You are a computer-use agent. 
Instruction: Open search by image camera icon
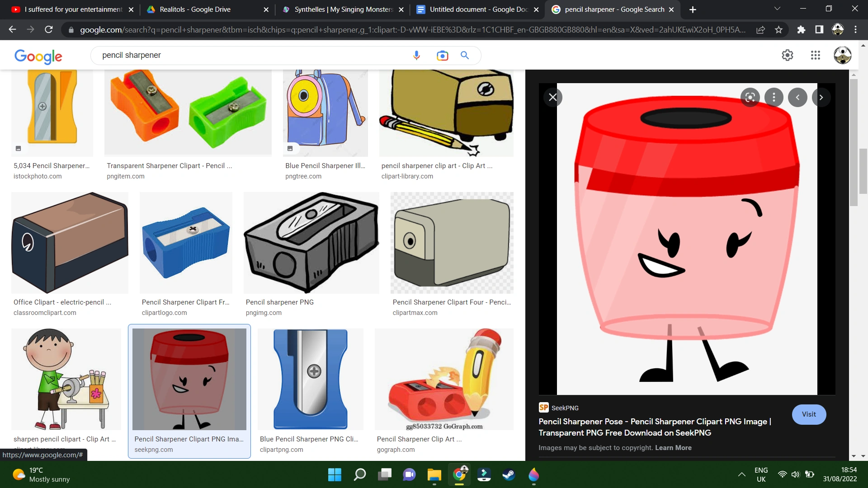(x=442, y=55)
